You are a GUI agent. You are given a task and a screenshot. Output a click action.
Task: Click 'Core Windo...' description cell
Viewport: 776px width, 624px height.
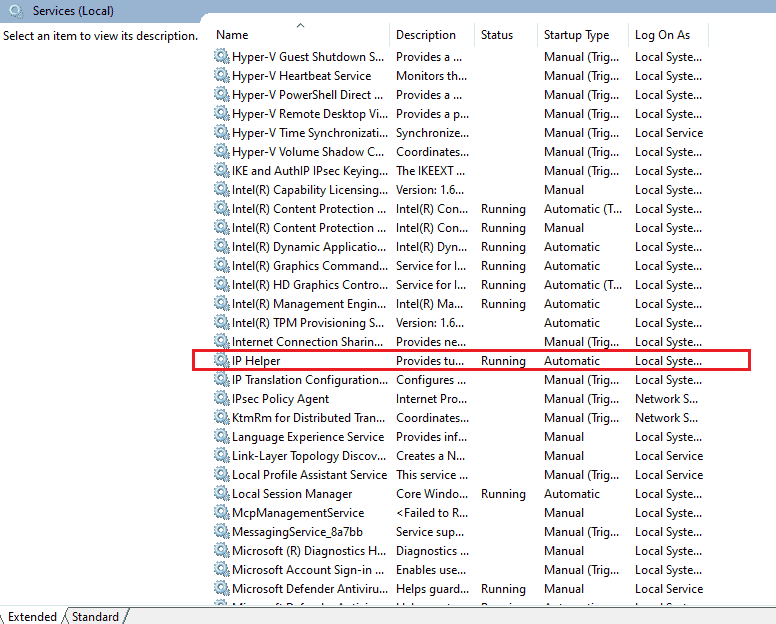coord(432,494)
